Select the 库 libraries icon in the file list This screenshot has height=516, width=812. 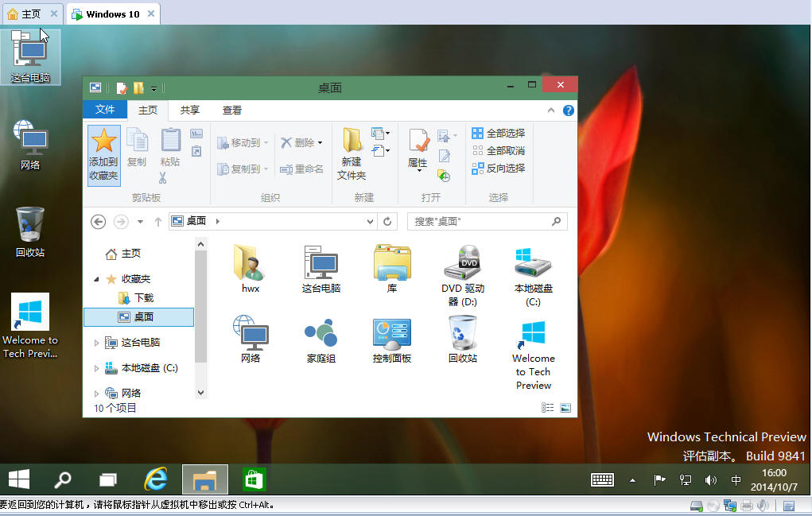392,262
